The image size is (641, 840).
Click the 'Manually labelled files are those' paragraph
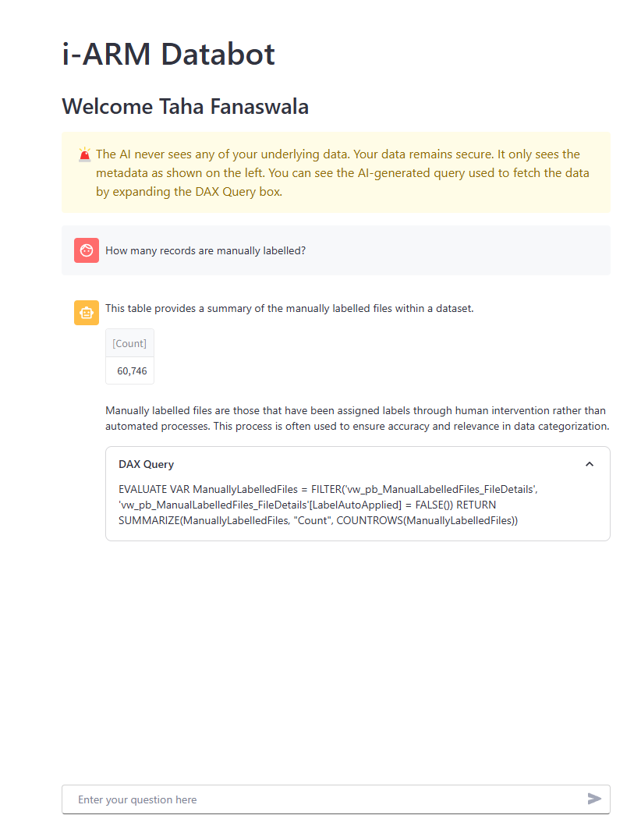click(356, 418)
